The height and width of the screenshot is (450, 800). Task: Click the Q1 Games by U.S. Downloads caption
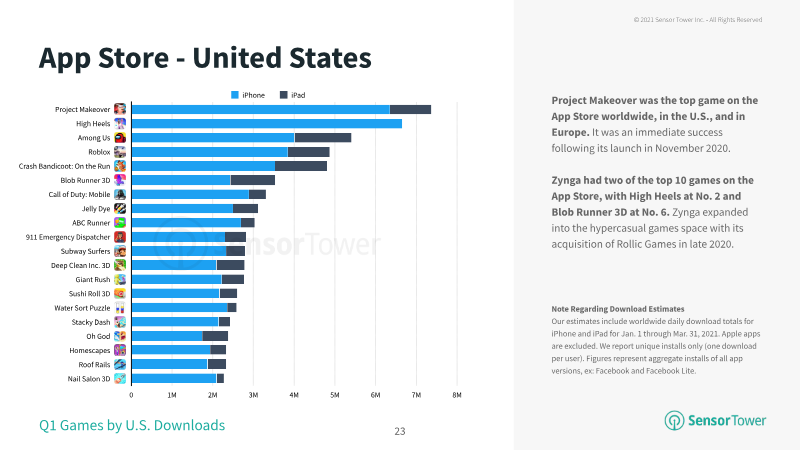132,425
